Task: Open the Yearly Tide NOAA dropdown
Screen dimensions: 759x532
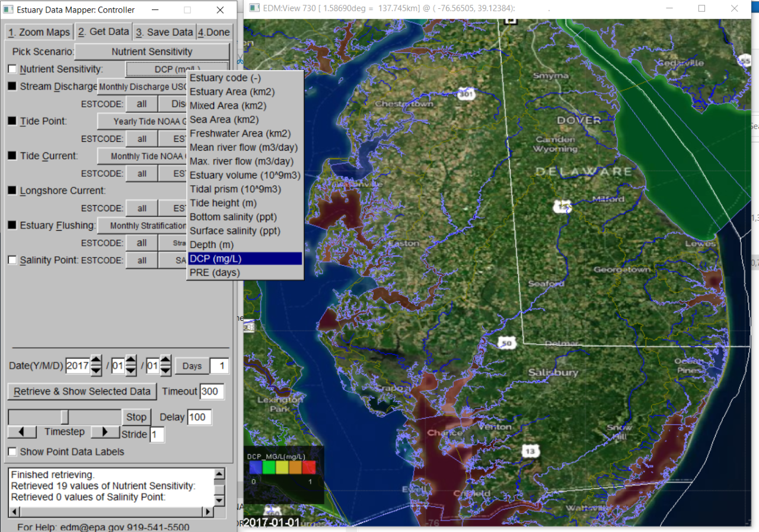Action: tap(142, 121)
